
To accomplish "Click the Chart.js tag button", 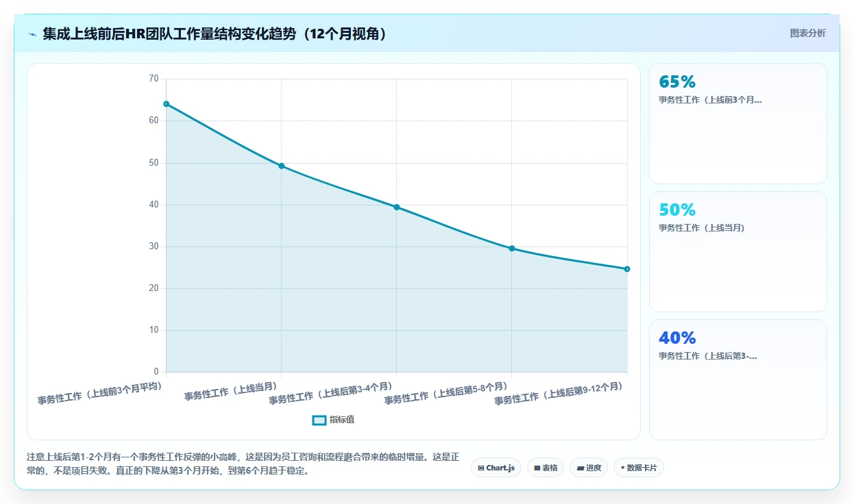I will (x=496, y=468).
